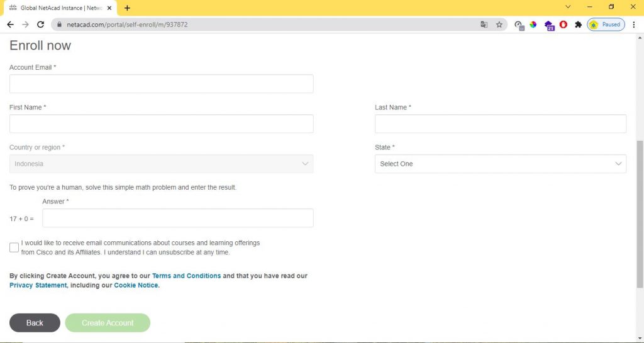Screen dimensions: 644x343
Task: Open the Privacy Statement link
Action: click(38, 285)
